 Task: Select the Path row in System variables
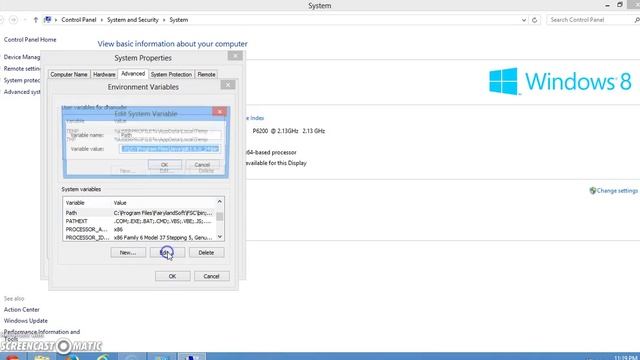[x=139, y=213]
